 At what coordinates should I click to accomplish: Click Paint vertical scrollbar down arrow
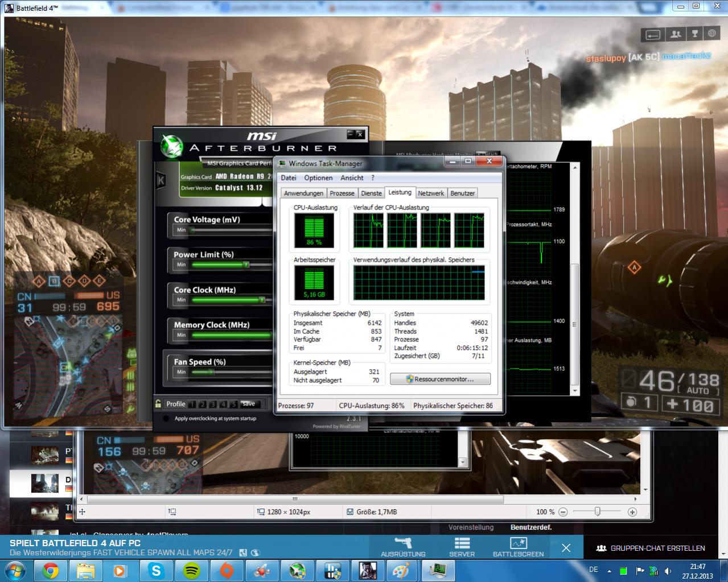click(x=645, y=490)
